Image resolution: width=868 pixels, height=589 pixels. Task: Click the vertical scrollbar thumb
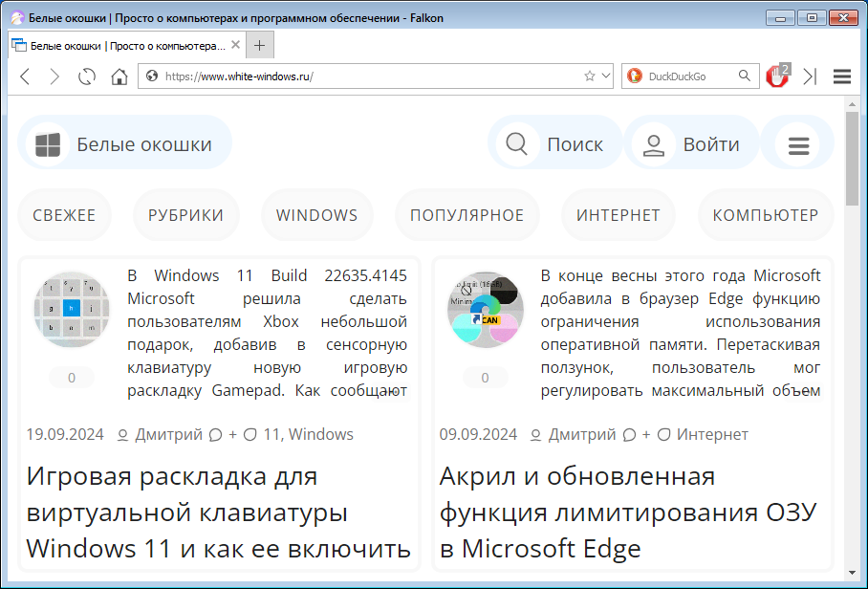852,159
